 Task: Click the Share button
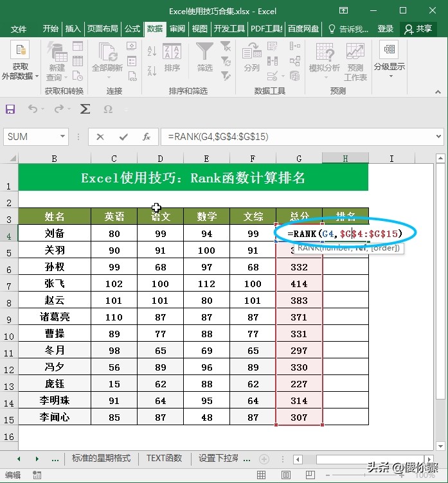[x=418, y=30]
